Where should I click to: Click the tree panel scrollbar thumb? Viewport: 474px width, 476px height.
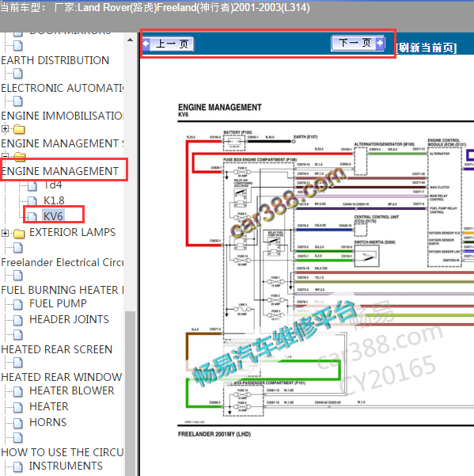(x=130, y=393)
